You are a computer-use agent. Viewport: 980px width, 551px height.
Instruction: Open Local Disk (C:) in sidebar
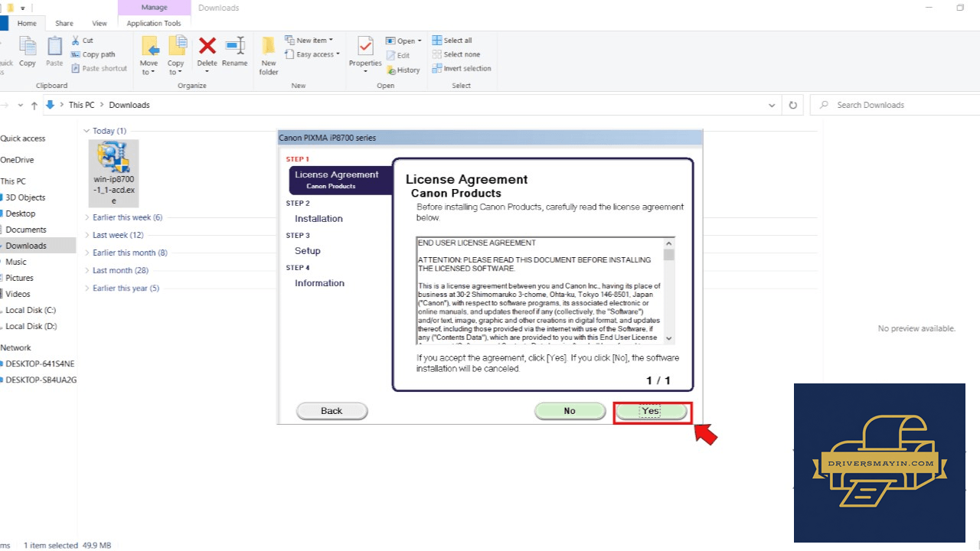coord(31,310)
